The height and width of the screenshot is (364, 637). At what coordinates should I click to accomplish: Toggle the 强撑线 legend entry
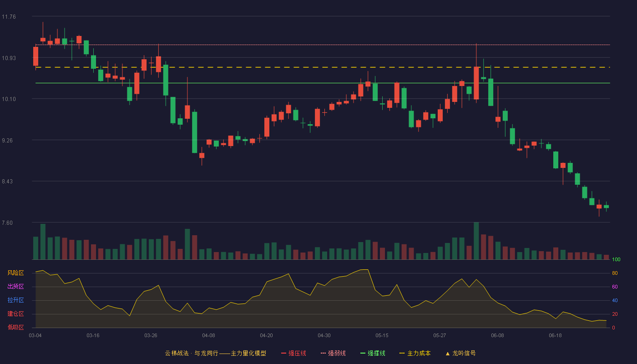click(373, 353)
